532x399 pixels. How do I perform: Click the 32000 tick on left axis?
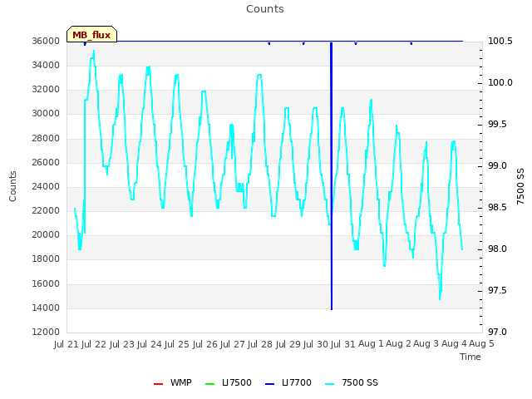click(x=46, y=90)
